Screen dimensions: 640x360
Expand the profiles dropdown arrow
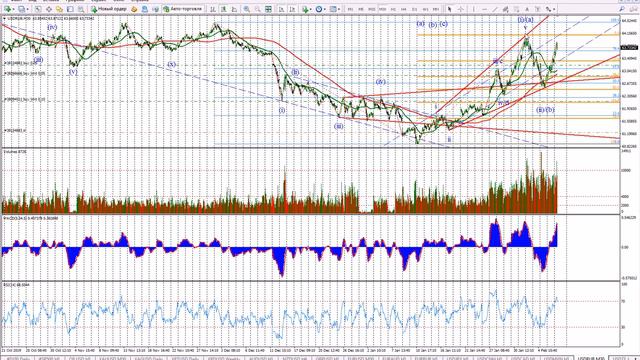27,9
